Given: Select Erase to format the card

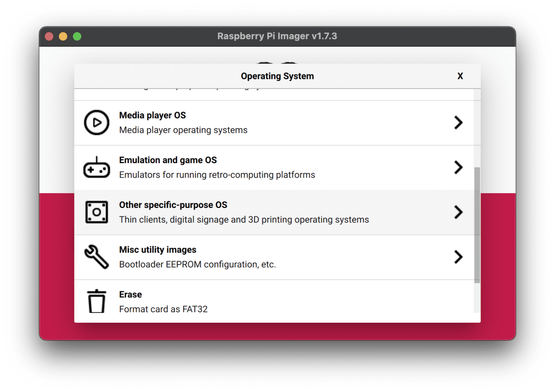Looking at the screenshot, I should tap(130, 295).
